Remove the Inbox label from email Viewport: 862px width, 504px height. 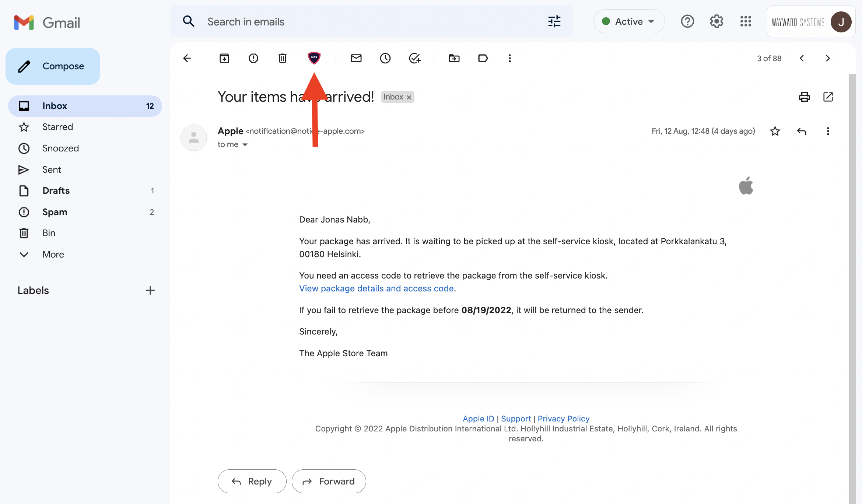pyautogui.click(x=409, y=97)
